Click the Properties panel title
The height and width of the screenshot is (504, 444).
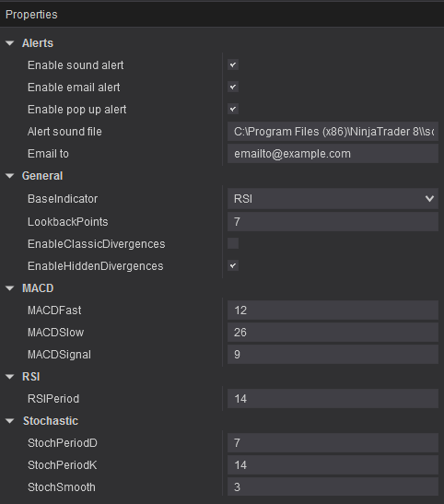pos(31,15)
